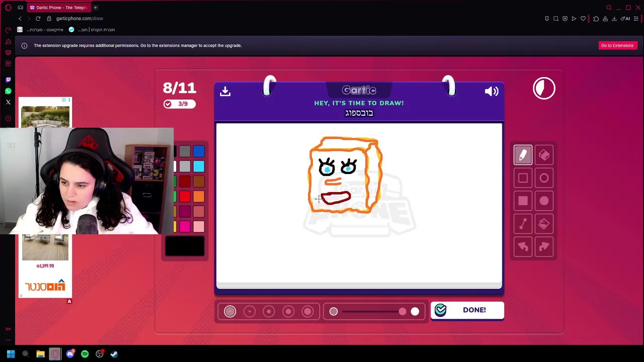
Task: Choose the empty rectangle shape tool
Action: click(x=523, y=178)
